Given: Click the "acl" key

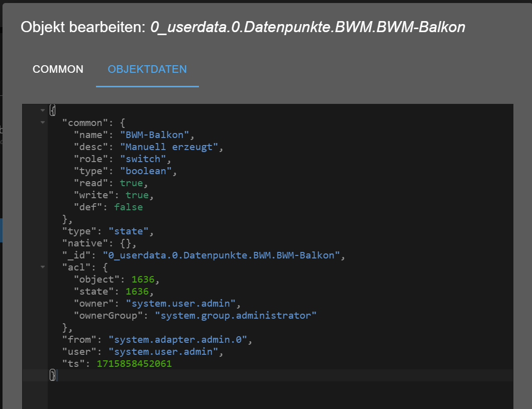Looking at the screenshot, I should pyautogui.click(x=76, y=267).
